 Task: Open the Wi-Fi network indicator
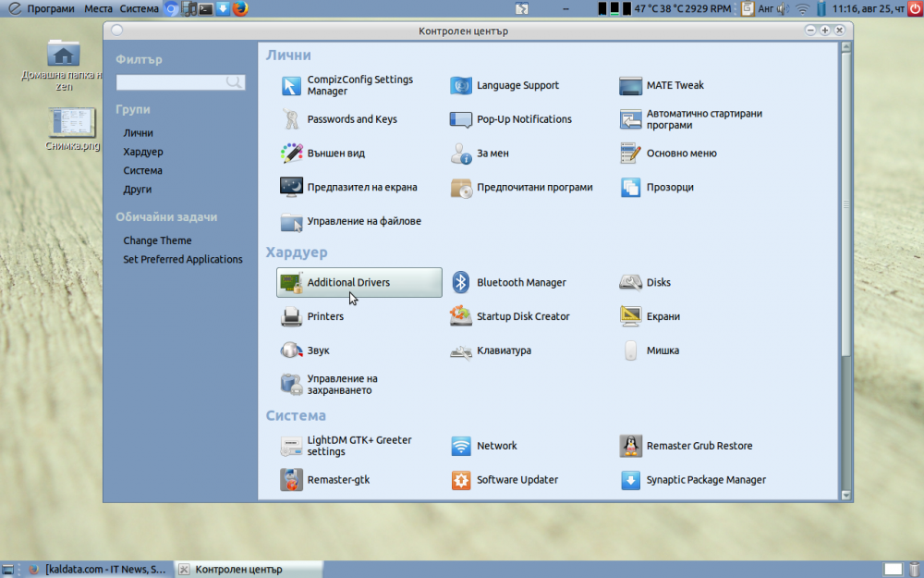(x=802, y=9)
